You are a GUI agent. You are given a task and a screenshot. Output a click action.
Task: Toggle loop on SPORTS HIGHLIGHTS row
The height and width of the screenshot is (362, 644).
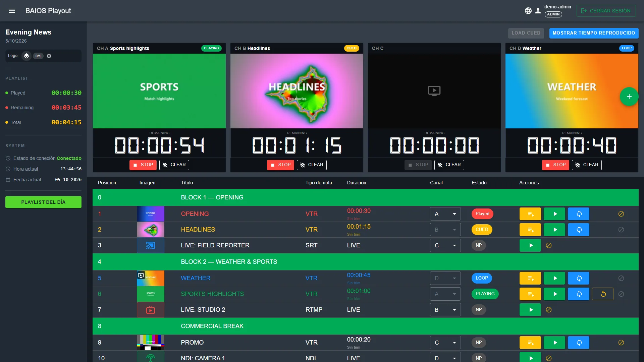[578, 294]
